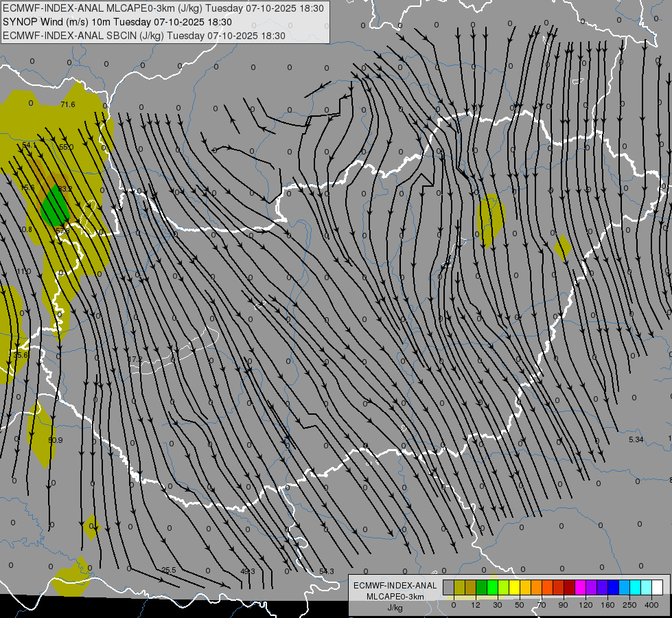Click the J/kg unit label in legend
Screen dimensions: 672x618
395,608
